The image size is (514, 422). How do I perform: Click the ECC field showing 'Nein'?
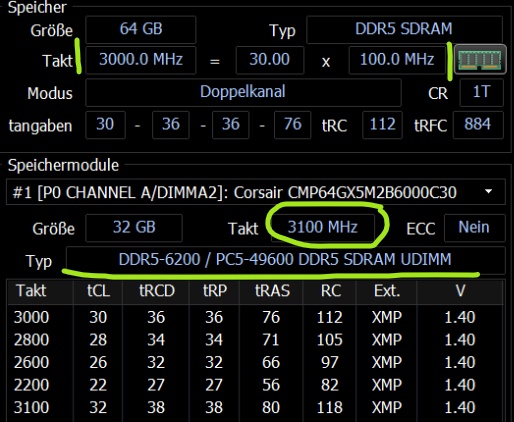point(475,228)
